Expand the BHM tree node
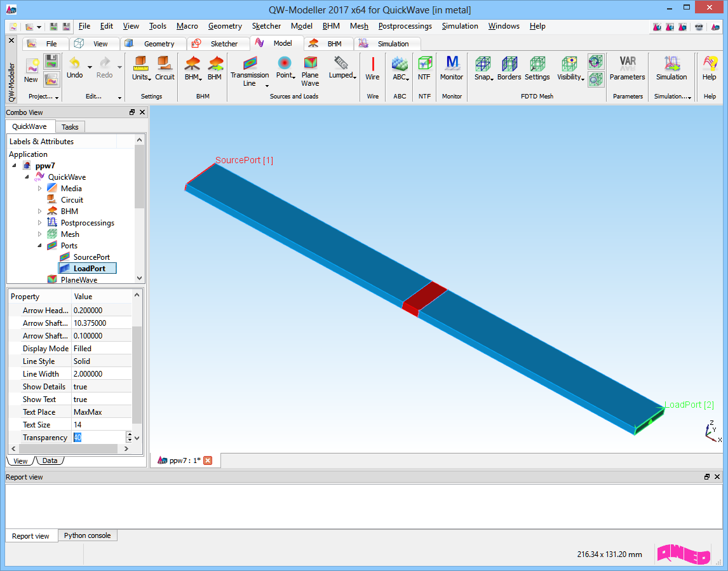 click(x=39, y=212)
